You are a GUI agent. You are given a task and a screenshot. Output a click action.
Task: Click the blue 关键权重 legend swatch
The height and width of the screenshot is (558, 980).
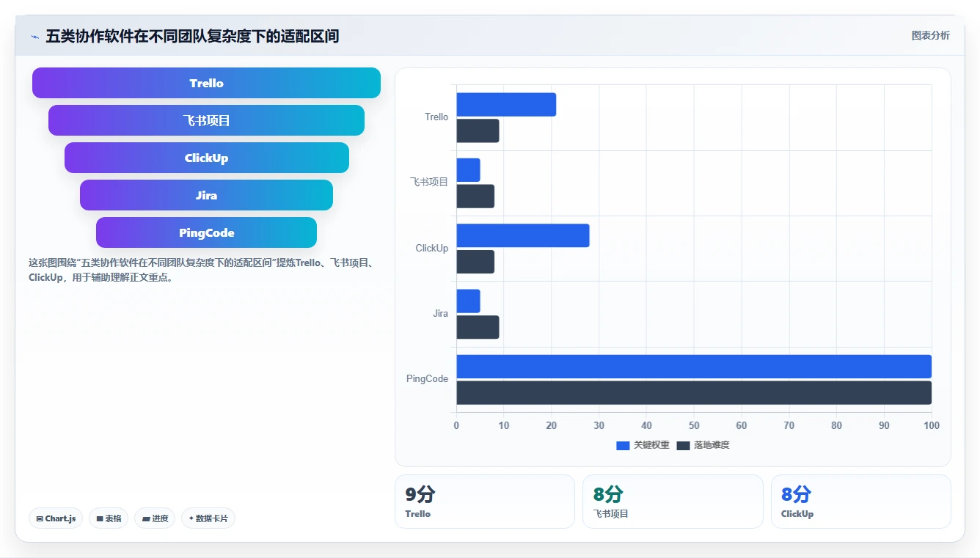click(x=623, y=445)
